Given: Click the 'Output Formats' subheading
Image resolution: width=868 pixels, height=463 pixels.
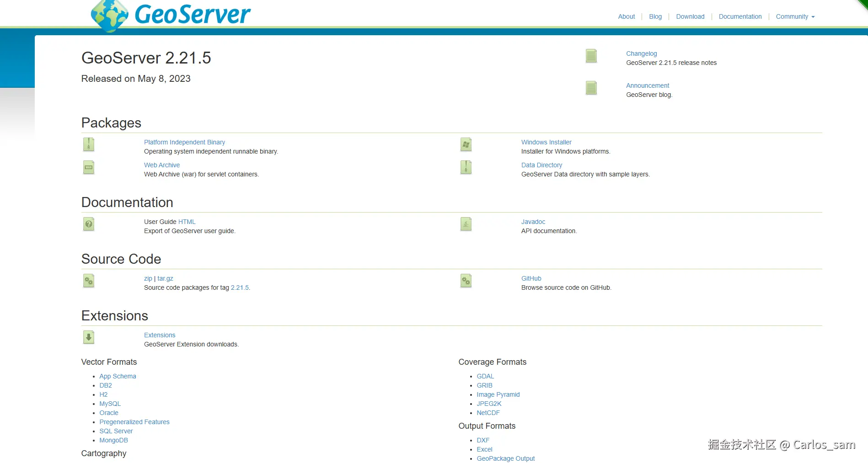Looking at the screenshot, I should (487, 426).
